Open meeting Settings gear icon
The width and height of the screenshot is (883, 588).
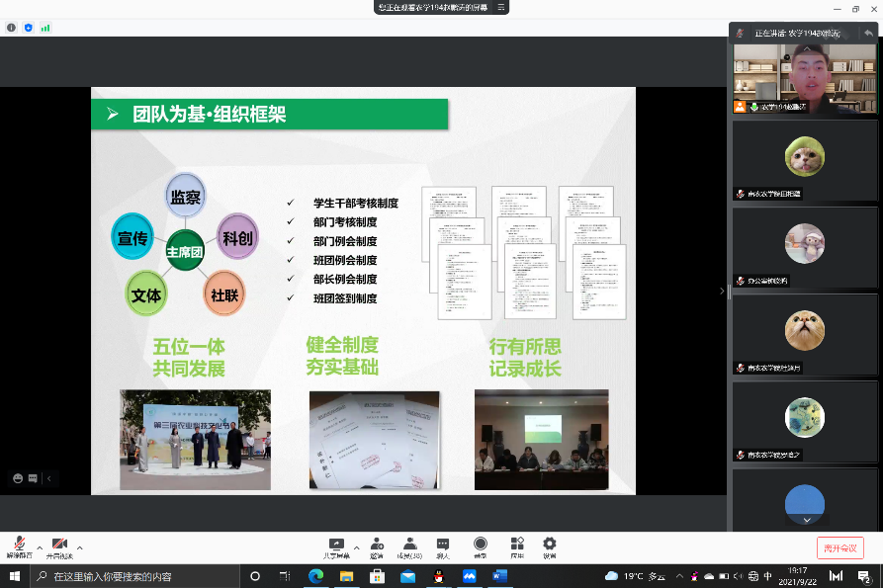click(x=550, y=545)
